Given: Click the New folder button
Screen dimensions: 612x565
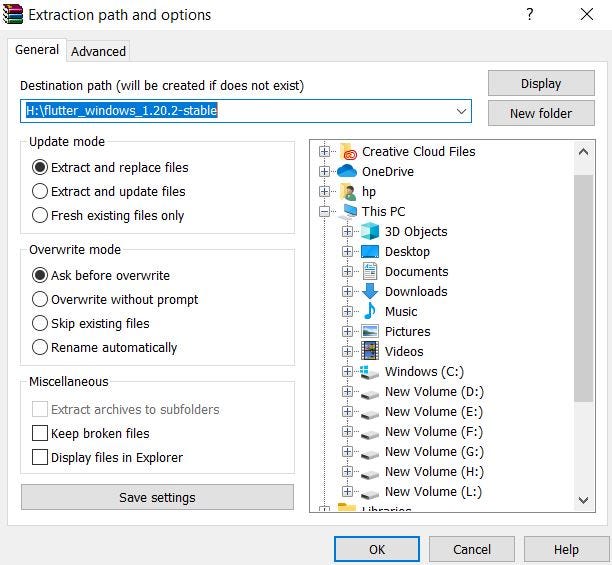Looking at the screenshot, I should point(541,113).
